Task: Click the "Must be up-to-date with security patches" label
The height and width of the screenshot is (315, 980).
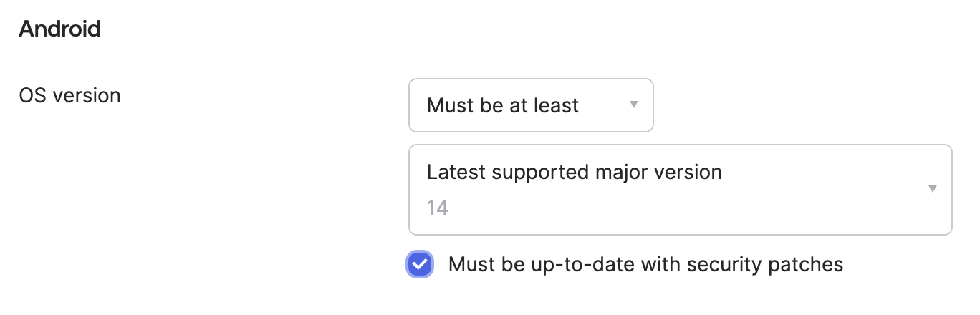Action: tap(645, 265)
